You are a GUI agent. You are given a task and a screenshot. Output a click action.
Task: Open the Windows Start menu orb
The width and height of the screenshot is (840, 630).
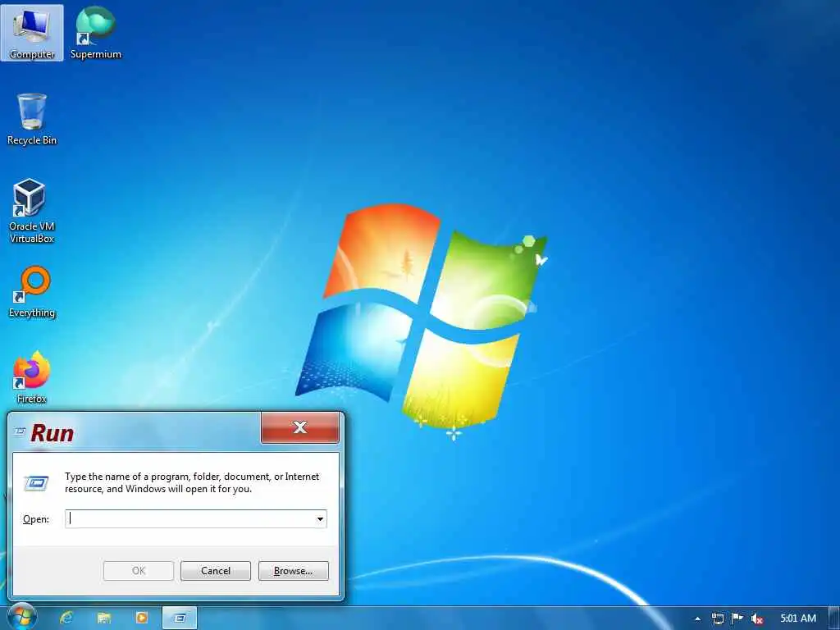[x=21, y=618]
